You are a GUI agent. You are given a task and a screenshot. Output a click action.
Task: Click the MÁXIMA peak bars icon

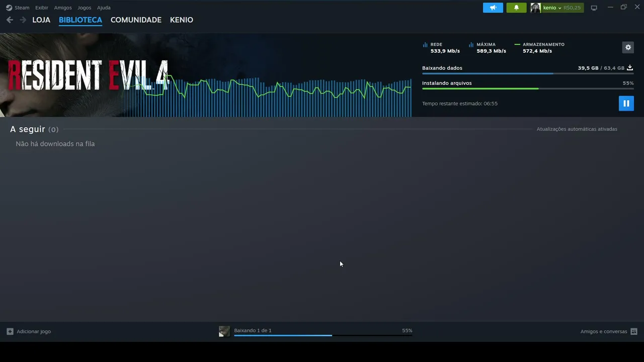click(x=471, y=45)
